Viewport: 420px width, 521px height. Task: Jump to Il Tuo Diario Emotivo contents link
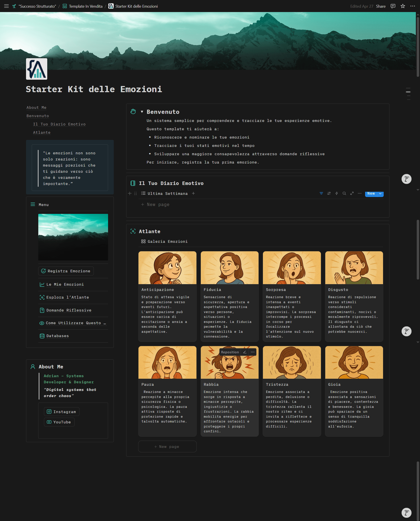[59, 124]
